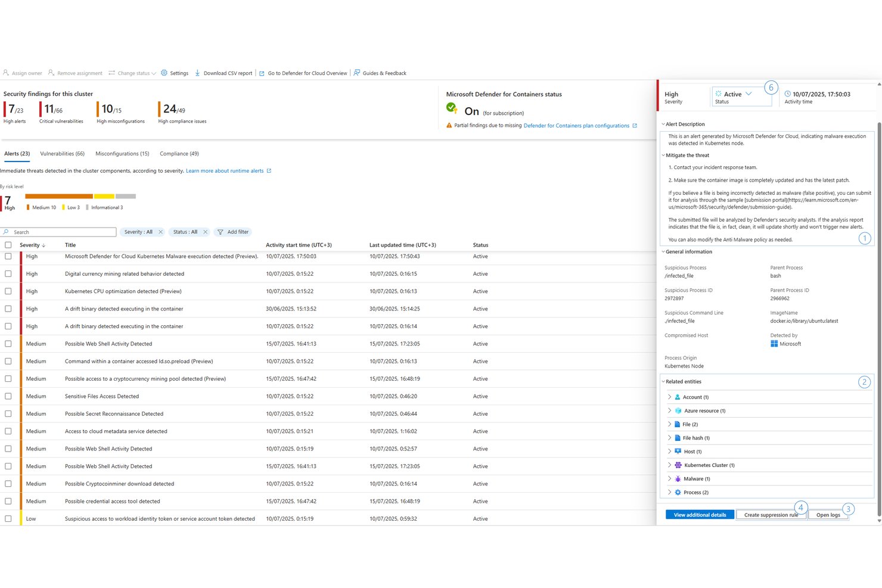Check the Possible Cryptocoinminer download detected row
The image size is (882, 588).
tap(8, 483)
